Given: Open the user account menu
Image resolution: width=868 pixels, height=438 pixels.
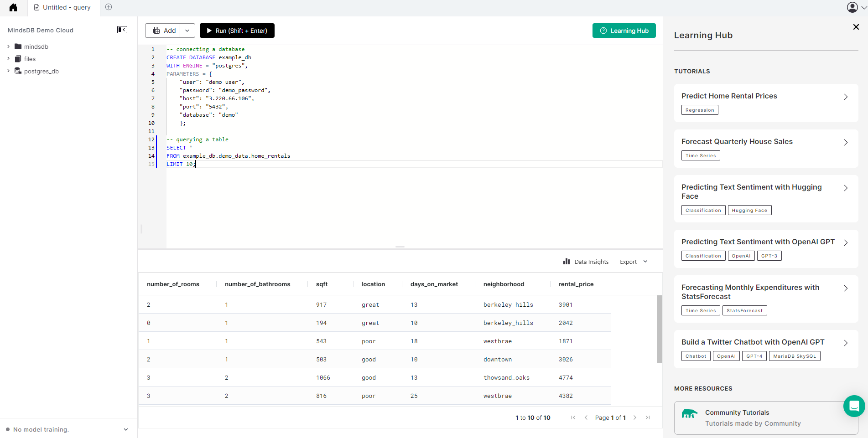Looking at the screenshot, I should pyautogui.click(x=856, y=7).
